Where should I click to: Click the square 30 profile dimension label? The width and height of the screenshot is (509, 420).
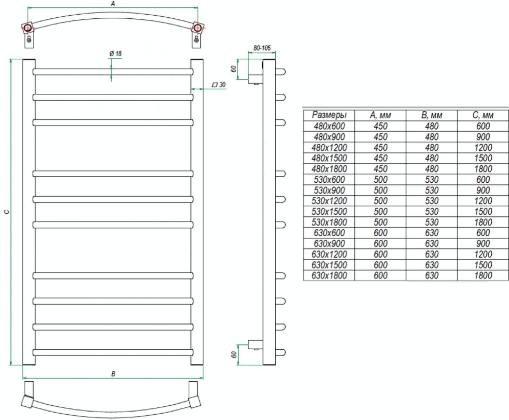[219, 85]
